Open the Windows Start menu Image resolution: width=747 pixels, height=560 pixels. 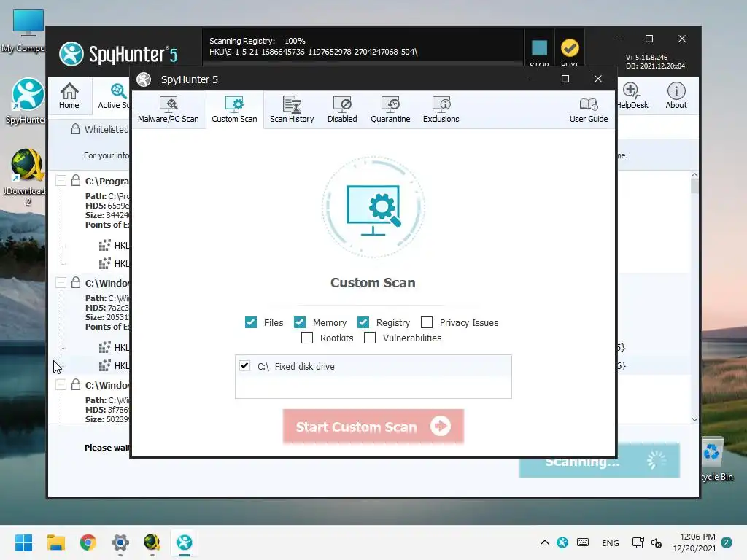[x=23, y=542]
